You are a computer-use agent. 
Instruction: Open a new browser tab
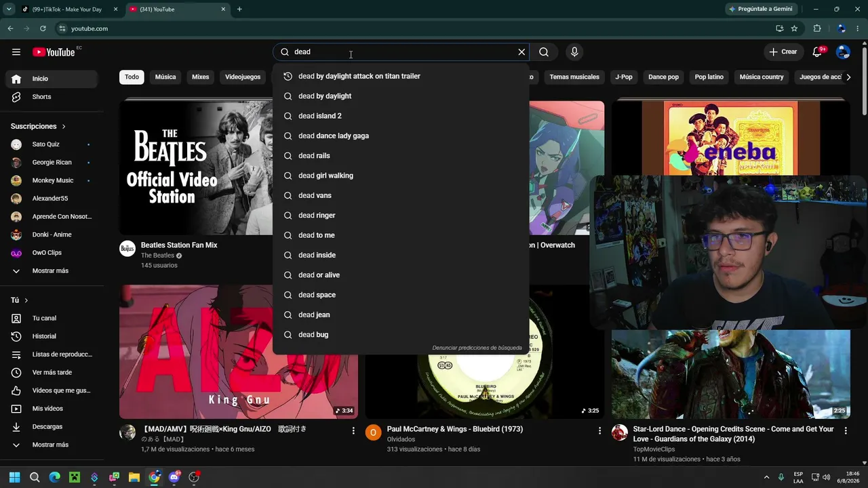pyautogui.click(x=239, y=9)
